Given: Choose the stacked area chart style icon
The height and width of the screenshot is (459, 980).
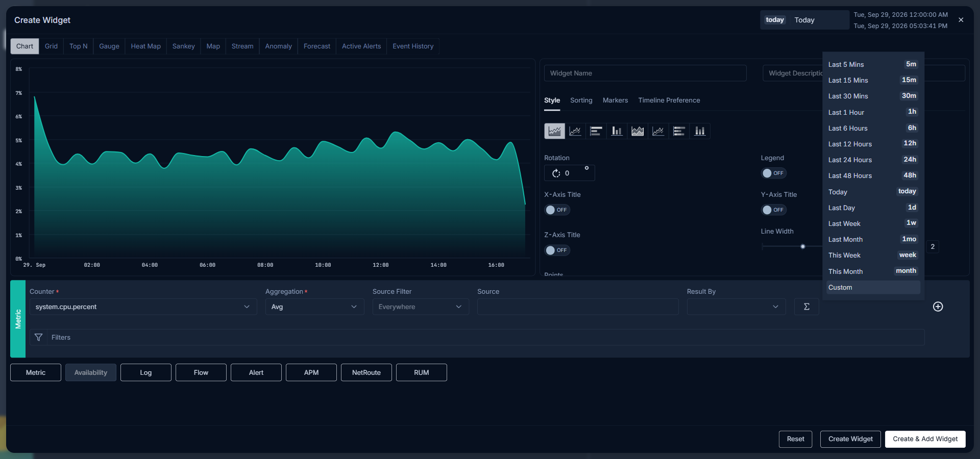Looking at the screenshot, I should coord(638,131).
